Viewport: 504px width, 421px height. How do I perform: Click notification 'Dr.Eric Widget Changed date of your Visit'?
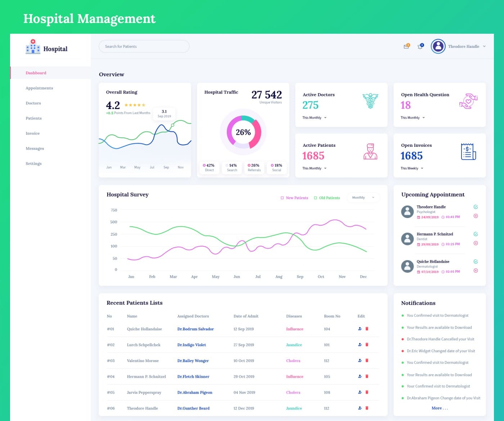pyautogui.click(x=441, y=351)
